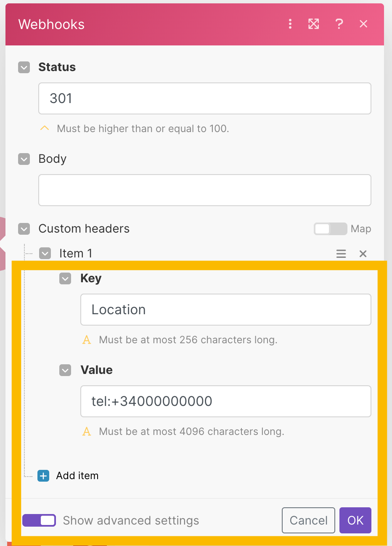The width and height of the screenshot is (392, 546).
Task: Click the warning caret icon under Status field
Action: coord(45,128)
